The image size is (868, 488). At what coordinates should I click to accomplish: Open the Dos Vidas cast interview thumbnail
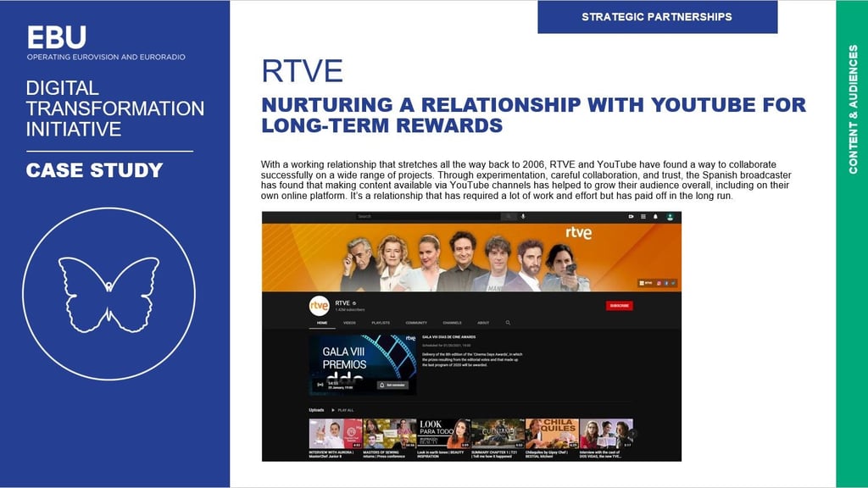(606, 433)
